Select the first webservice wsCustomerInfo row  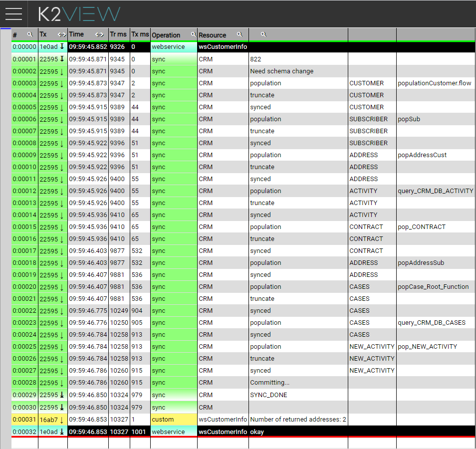(223, 47)
